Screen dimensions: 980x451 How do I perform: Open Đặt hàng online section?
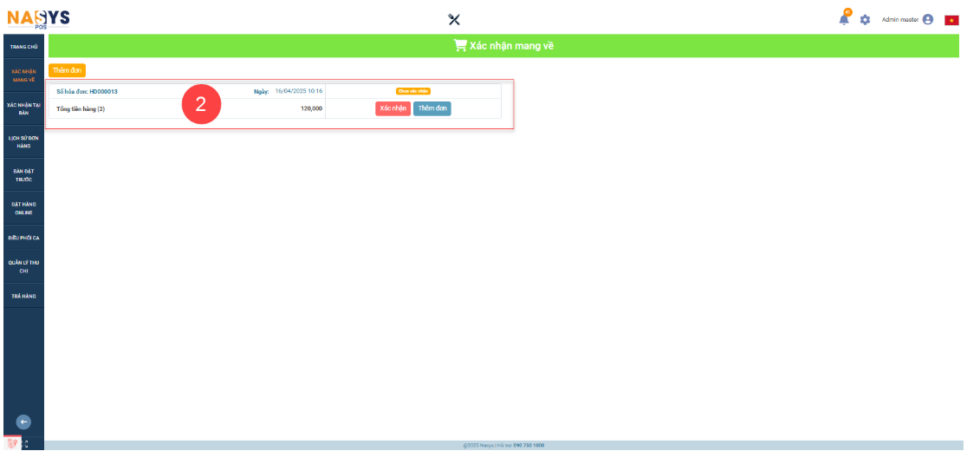pos(24,208)
